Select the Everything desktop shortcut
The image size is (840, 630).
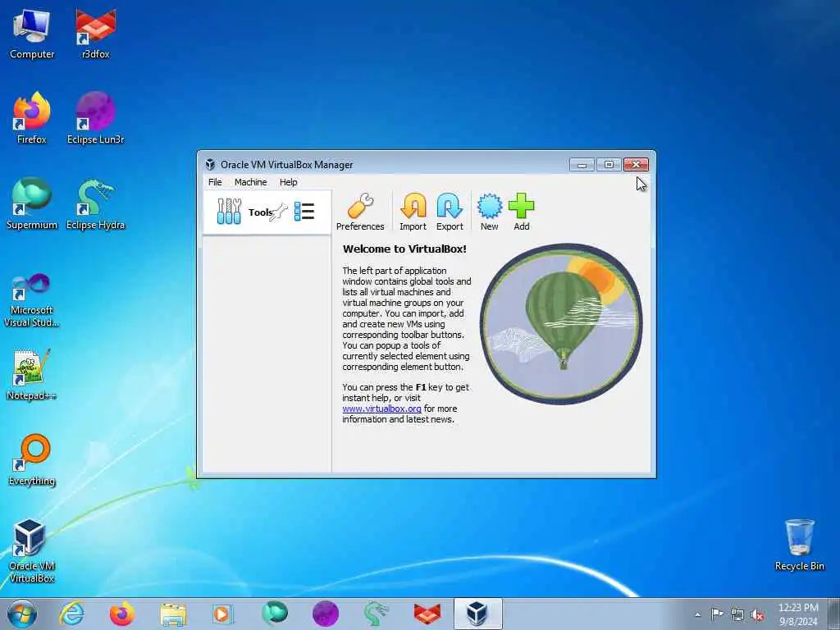(32, 460)
